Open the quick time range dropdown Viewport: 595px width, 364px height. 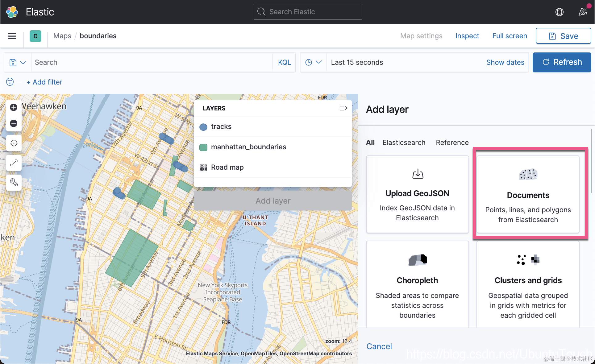point(313,62)
